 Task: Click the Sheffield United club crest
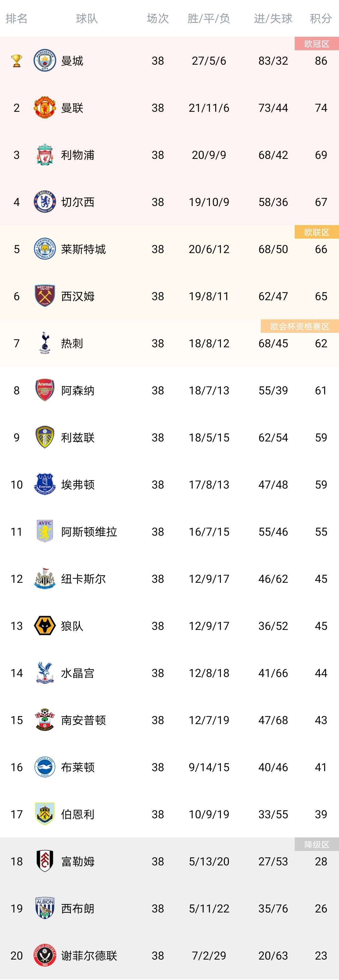tap(45, 955)
